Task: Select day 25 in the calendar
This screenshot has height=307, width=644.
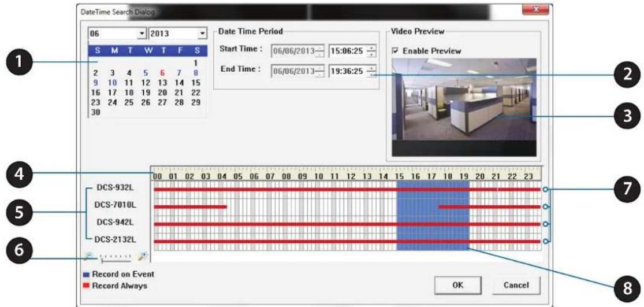Action: [129, 102]
